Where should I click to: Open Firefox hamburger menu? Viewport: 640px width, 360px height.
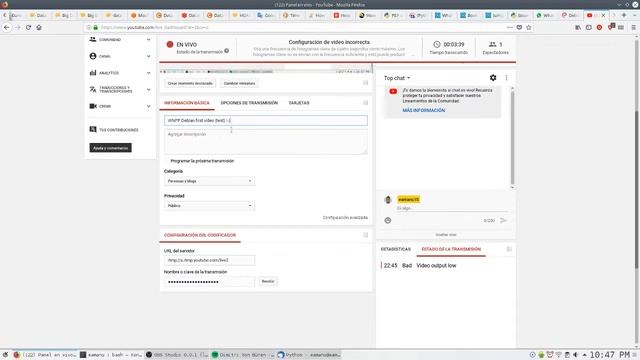[x=633, y=27]
